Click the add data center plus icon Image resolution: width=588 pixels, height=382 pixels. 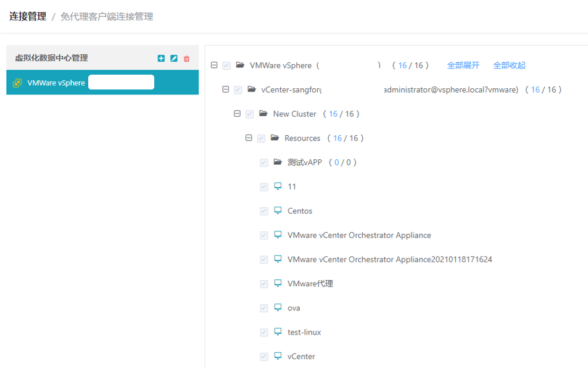tap(161, 59)
